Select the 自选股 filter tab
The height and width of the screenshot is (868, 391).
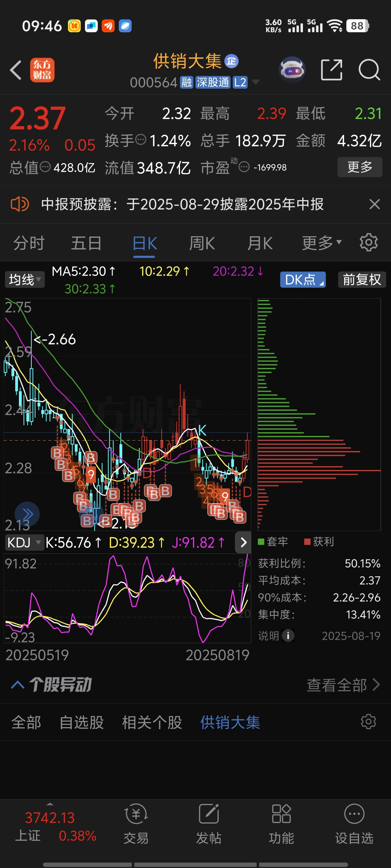[x=81, y=722]
